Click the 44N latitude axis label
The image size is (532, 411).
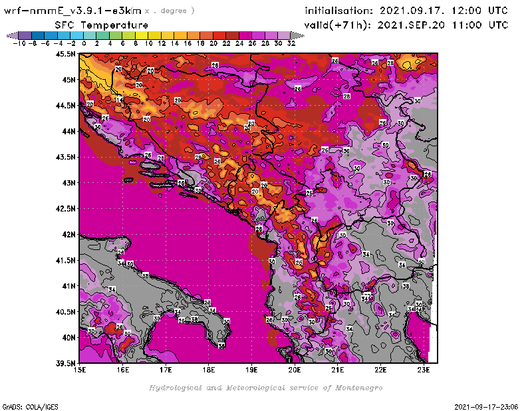68,131
